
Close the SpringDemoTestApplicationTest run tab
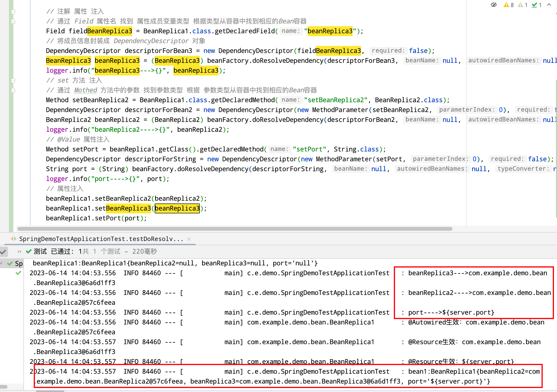click(189, 239)
